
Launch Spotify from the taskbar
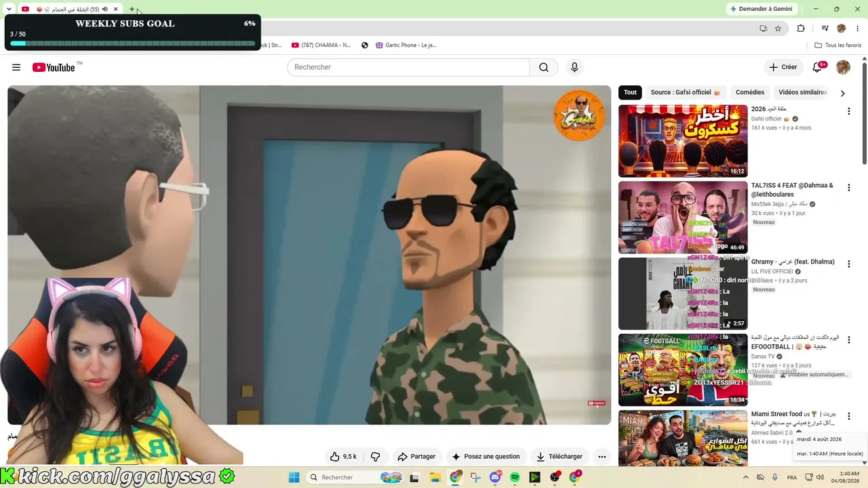[515, 477]
